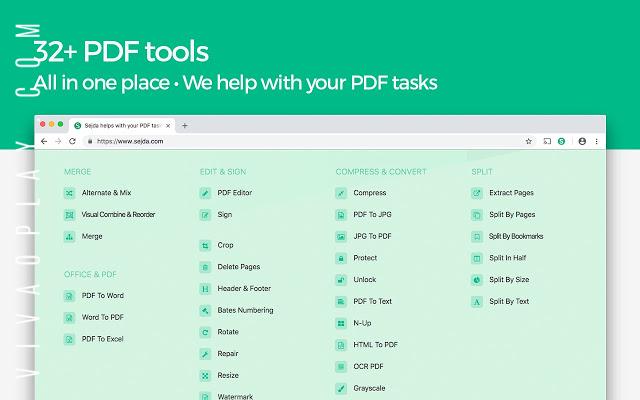Click the Repair wrench icon
640x400 pixels.
pos(205,354)
